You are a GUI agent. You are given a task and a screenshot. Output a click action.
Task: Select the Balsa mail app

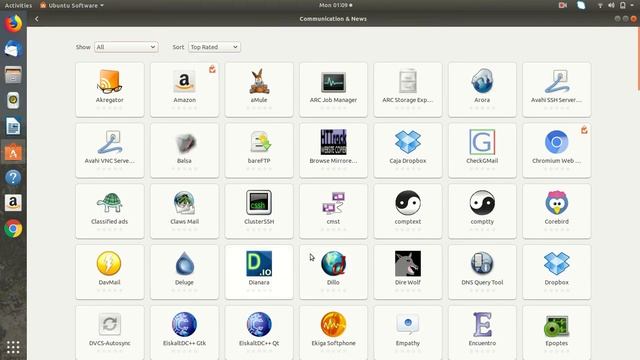coord(184,151)
